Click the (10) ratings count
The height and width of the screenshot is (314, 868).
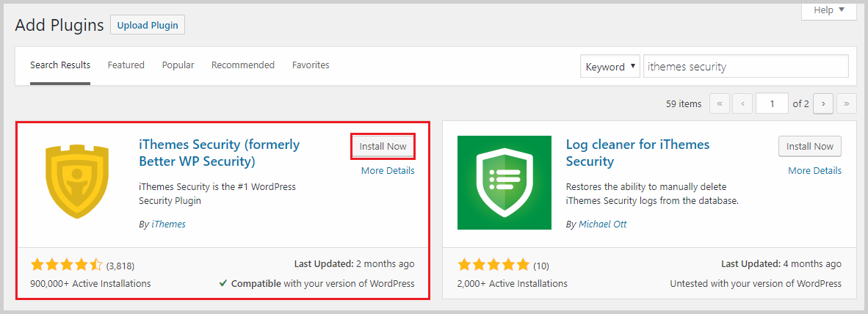(540, 266)
